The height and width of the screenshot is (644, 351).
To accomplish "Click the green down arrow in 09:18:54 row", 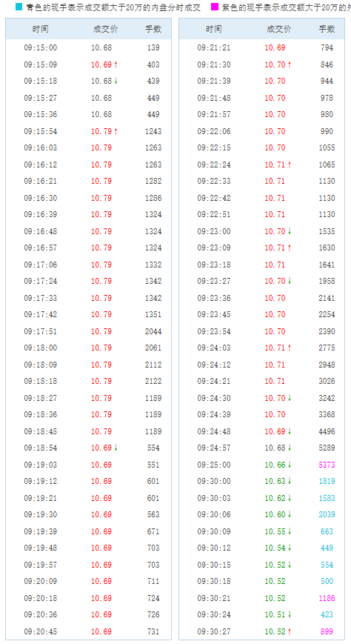I will coord(116,448).
